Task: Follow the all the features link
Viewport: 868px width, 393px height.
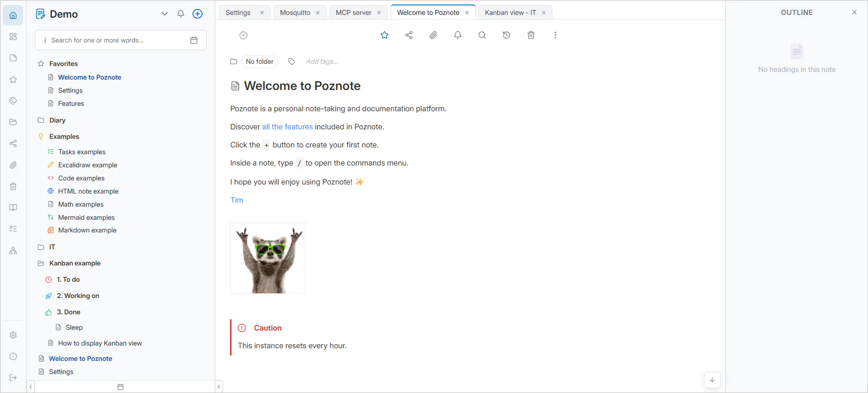Action: point(288,127)
